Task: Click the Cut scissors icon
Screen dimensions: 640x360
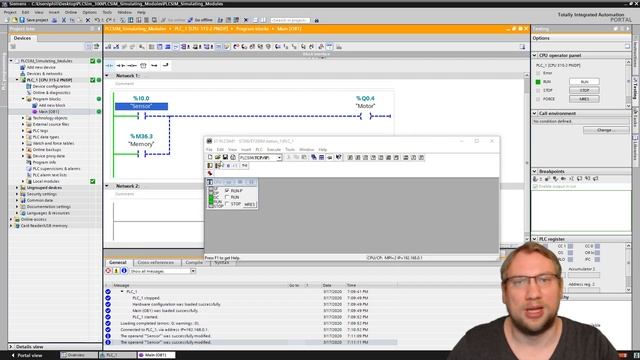Action: coord(64,20)
